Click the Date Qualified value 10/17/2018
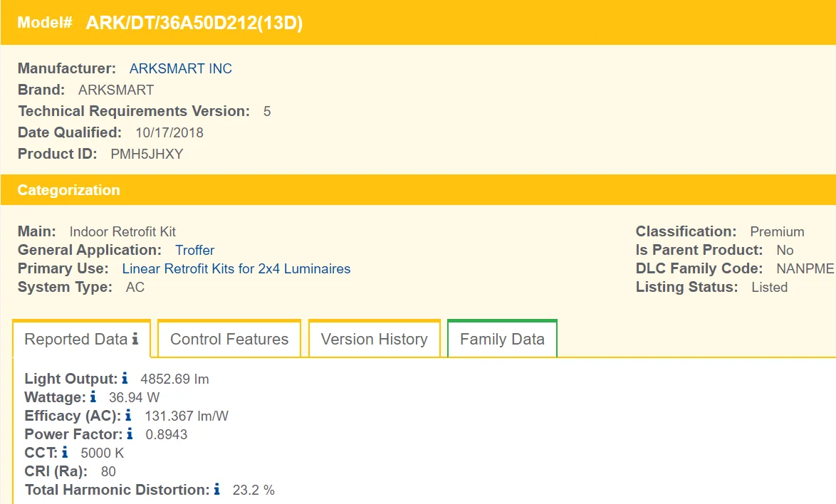836x504 pixels. [169, 132]
